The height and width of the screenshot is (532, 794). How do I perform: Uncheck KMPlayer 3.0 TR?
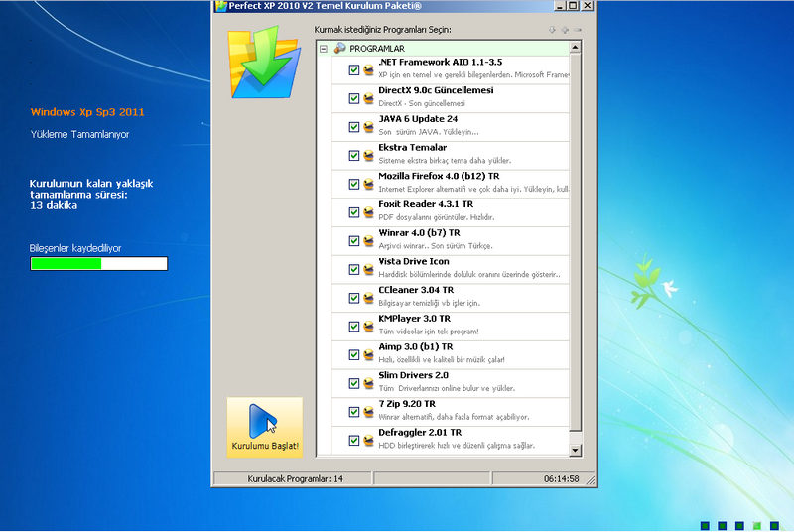[x=354, y=327]
